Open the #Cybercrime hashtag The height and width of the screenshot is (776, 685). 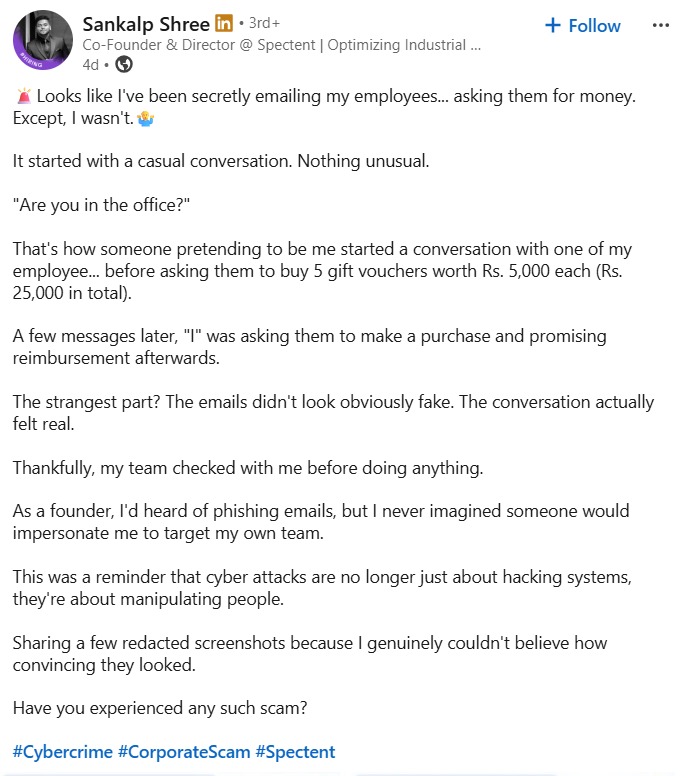coord(63,752)
